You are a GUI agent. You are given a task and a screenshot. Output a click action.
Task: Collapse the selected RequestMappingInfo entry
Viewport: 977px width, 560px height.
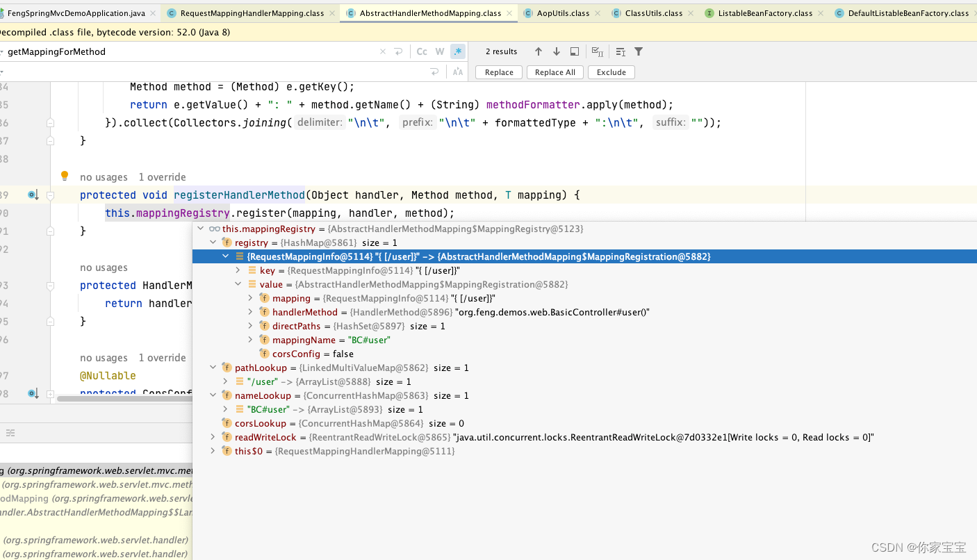[226, 256]
